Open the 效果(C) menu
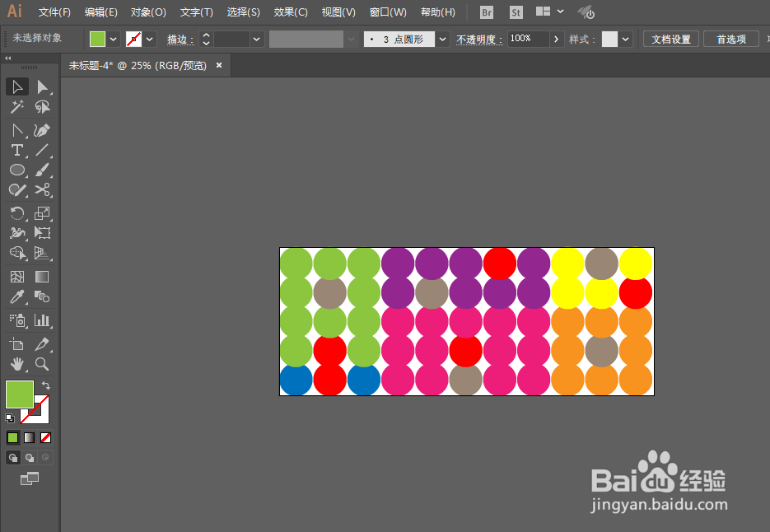The width and height of the screenshot is (770, 532). click(x=291, y=12)
